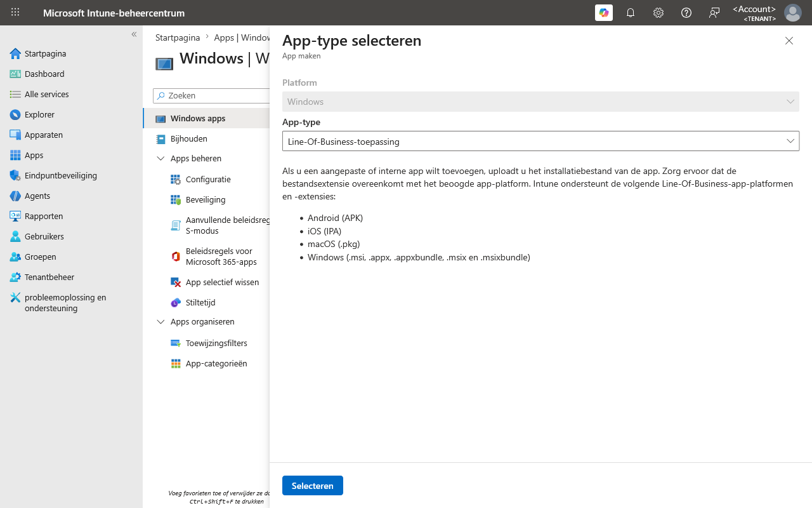Click the Gebruikers person icon
Image resolution: width=812 pixels, height=508 pixels.
[15, 236]
